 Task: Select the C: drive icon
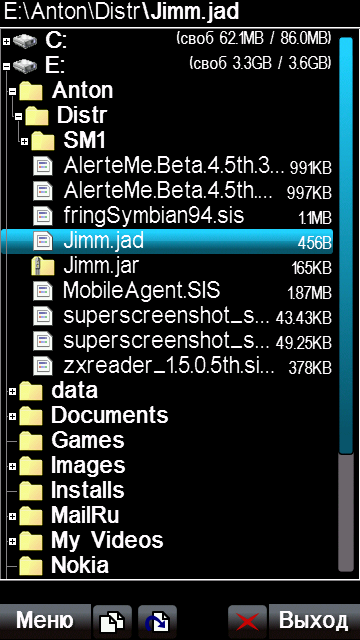(x=24, y=41)
